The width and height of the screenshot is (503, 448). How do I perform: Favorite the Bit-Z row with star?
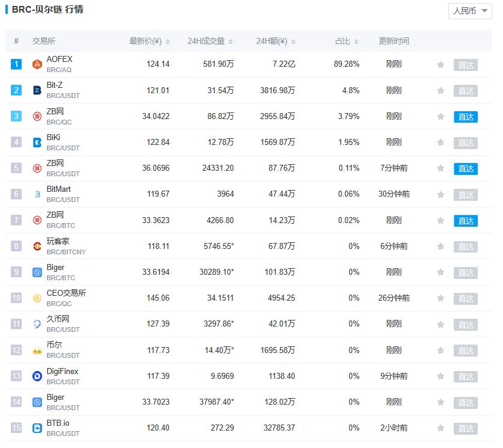tap(441, 91)
